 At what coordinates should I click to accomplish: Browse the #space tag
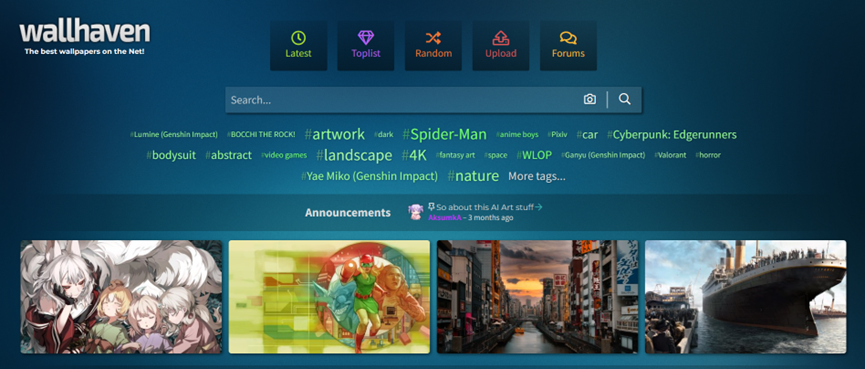[495, 156]
